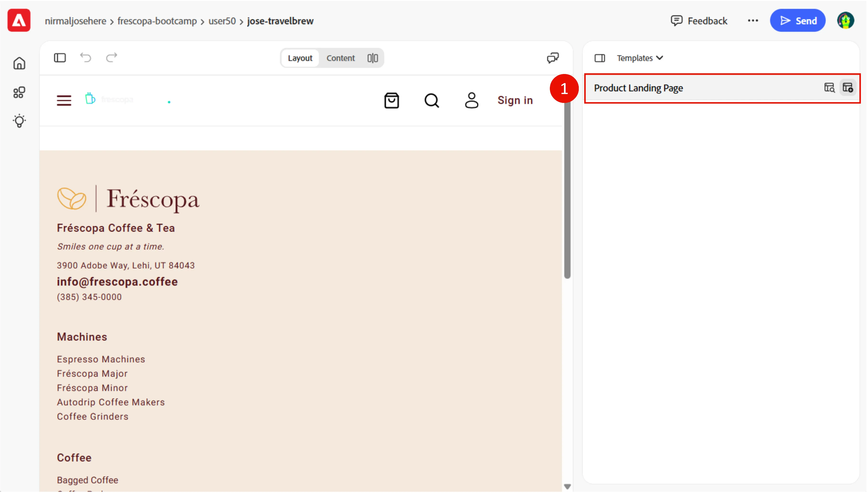Click the Fréscopa logo image
Image resolution: width=868 pixels, height=497 pixels.
pyautogui.click(x=128, y=199)
